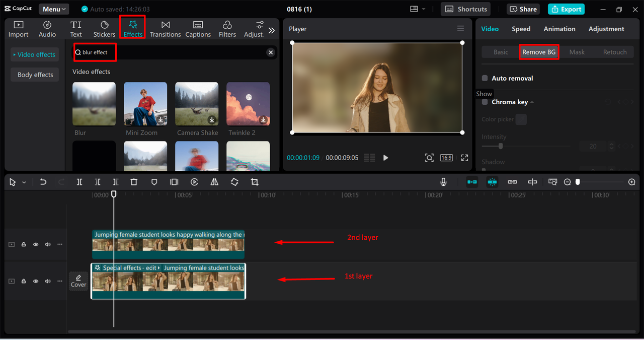Undo the last action
The width and height of the screenshot is (644, 340).
(x=43, y=182)
